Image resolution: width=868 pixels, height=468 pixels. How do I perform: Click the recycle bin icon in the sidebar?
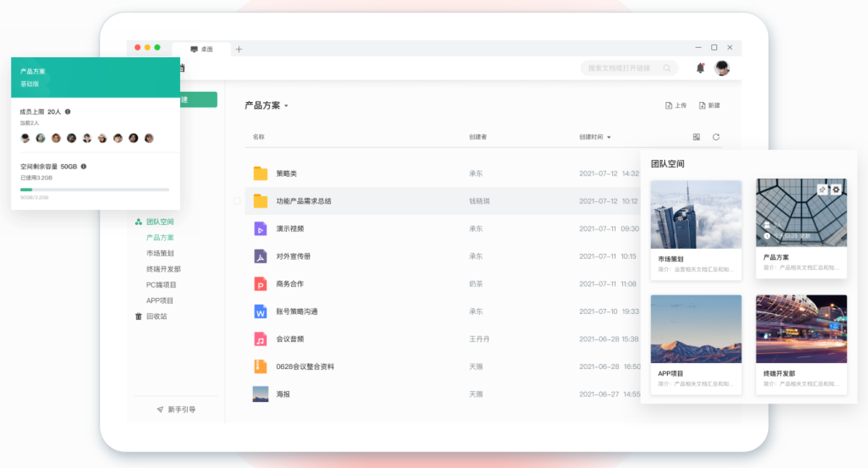coord(139,316)
